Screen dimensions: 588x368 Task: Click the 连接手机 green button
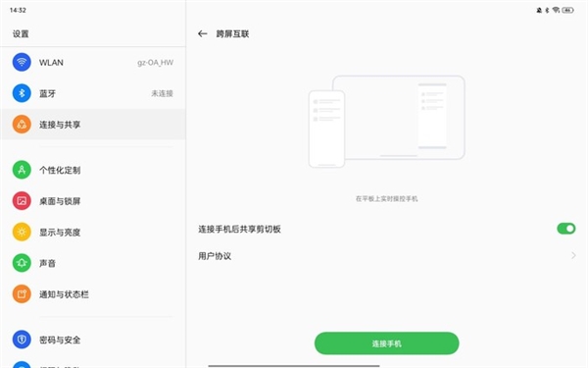[387, 343]
